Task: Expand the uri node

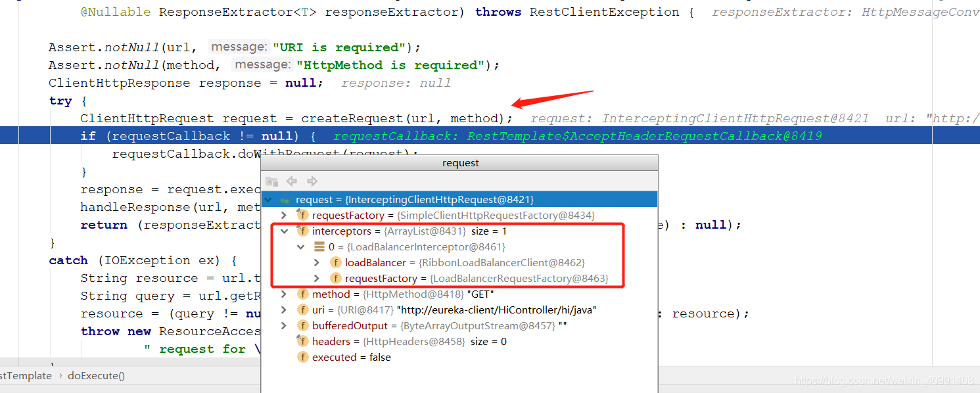Action: click(x=284, y=310)
